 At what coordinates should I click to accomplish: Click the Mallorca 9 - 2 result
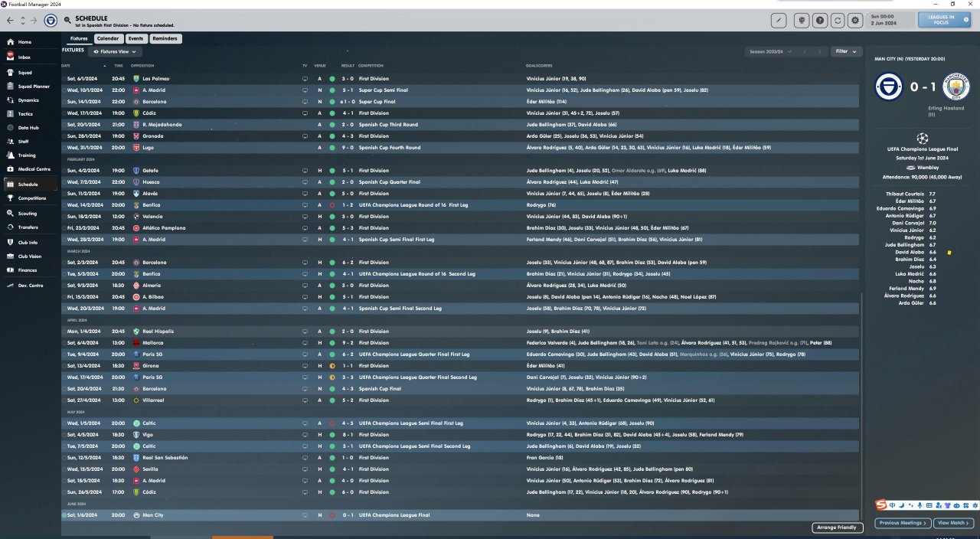click(x=348, y=343)
